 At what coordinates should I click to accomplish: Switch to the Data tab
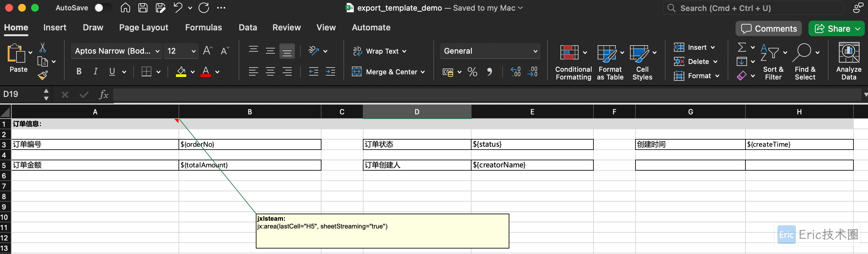click(248, 27)
